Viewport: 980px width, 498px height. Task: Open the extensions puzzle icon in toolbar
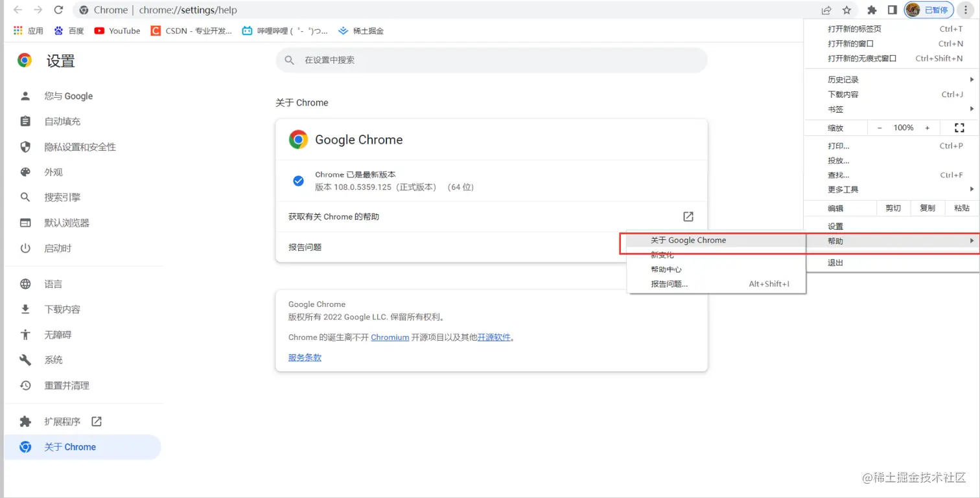tap(872, 10)
